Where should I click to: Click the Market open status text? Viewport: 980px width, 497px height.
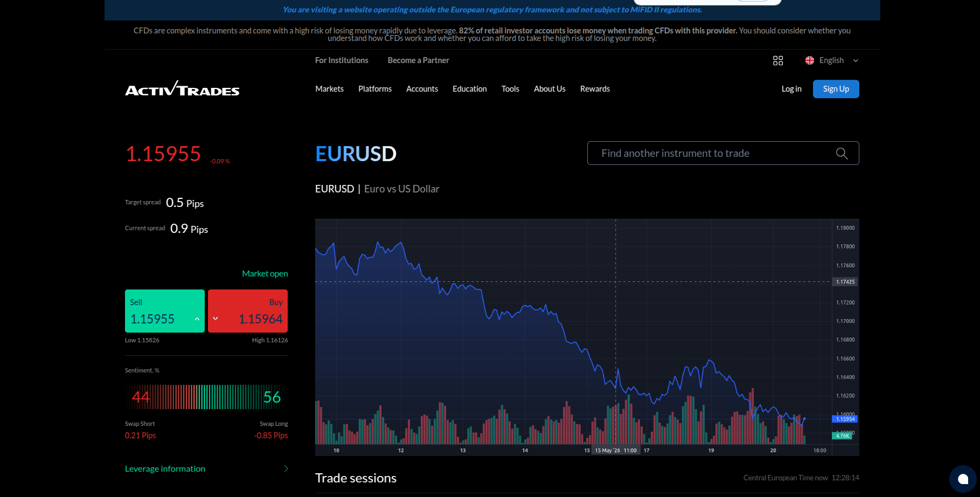[265, 274]
